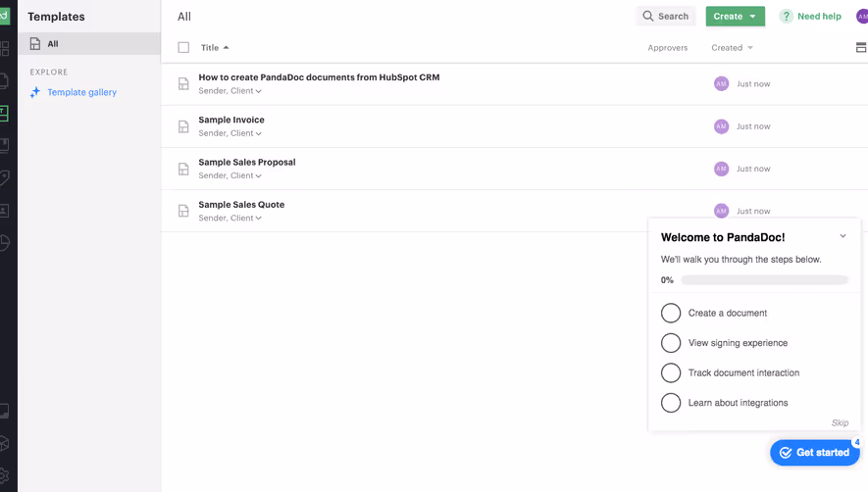868x492 pixels.
Task: Click the template icon for Sample Sales Quote
Action: pyautogui.click(x=183, y=211)
